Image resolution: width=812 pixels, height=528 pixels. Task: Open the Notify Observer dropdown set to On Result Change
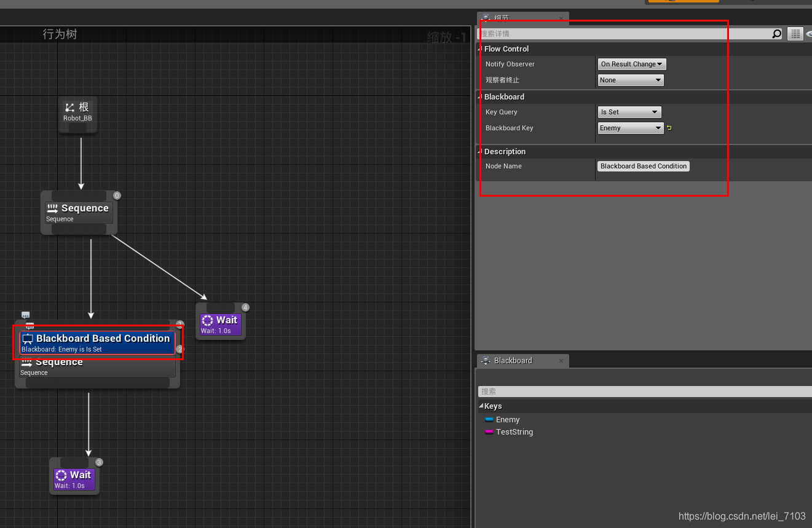tap(631, 64)
